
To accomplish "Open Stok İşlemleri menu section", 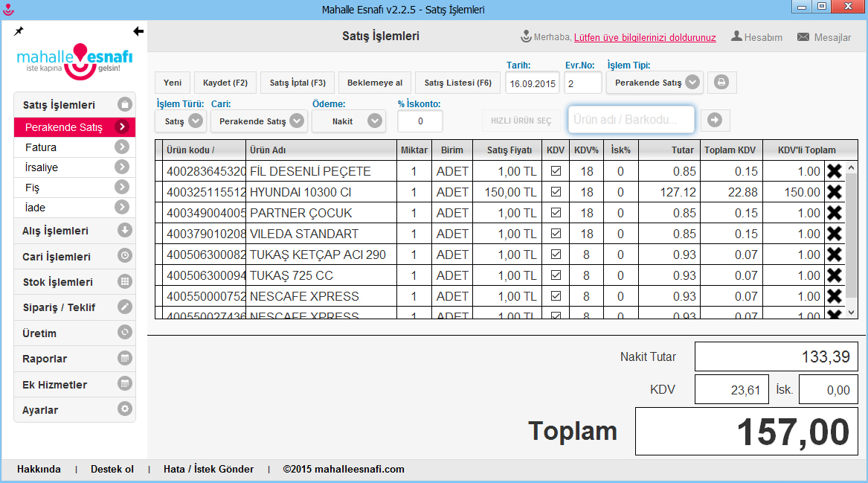I will click(74, 282).
